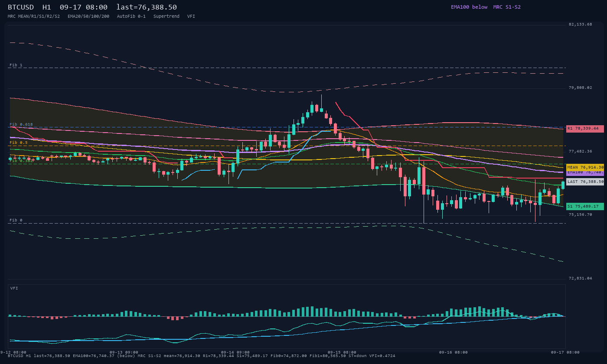Click the 77,482.36 price axis label
Image resolution: width=607 pixels, height=364 pixels.
click(580, 151)
